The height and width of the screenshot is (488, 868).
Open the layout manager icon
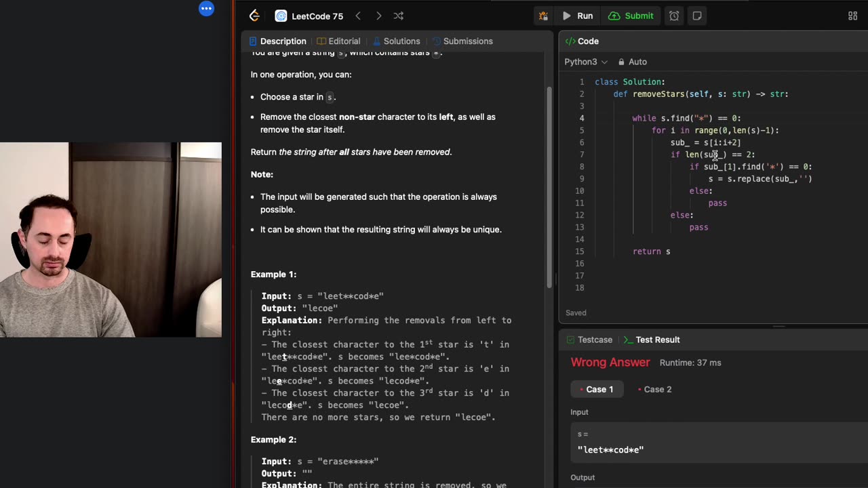click(x=853, y=16)
